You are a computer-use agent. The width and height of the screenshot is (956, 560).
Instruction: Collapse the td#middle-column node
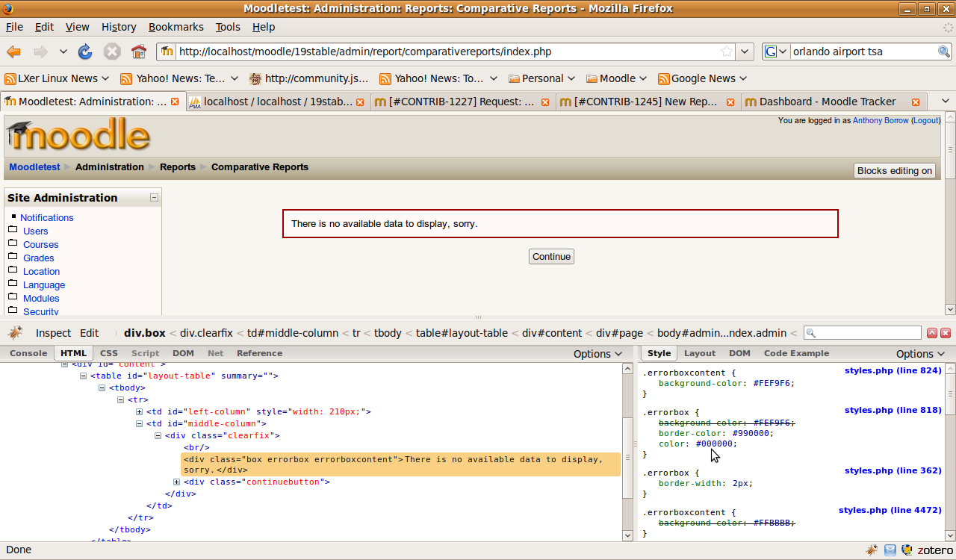coord(140,424)
